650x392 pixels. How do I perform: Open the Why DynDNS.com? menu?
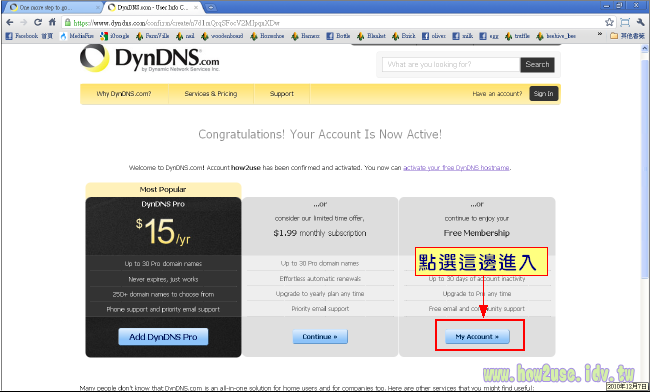tap(124, 94)
